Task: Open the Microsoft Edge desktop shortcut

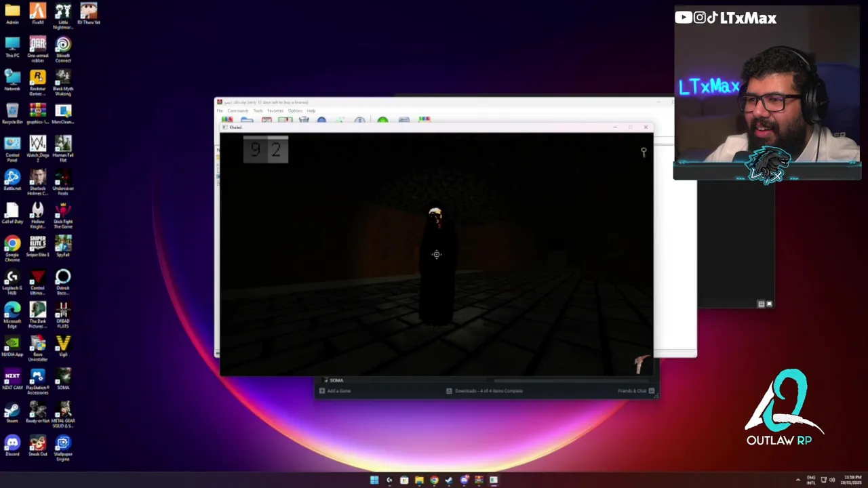Action: click(x=12, y=314)
